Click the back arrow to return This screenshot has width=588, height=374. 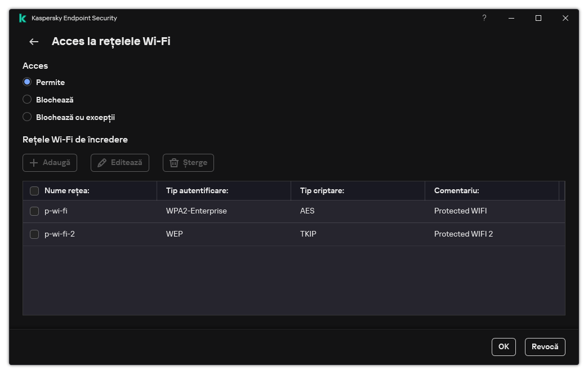(x=33, y=42)
